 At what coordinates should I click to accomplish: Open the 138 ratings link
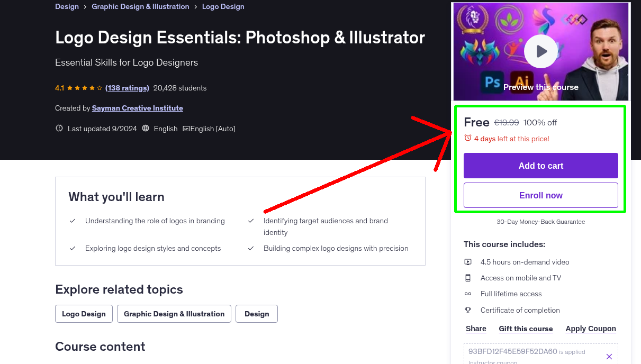(127, 88)
